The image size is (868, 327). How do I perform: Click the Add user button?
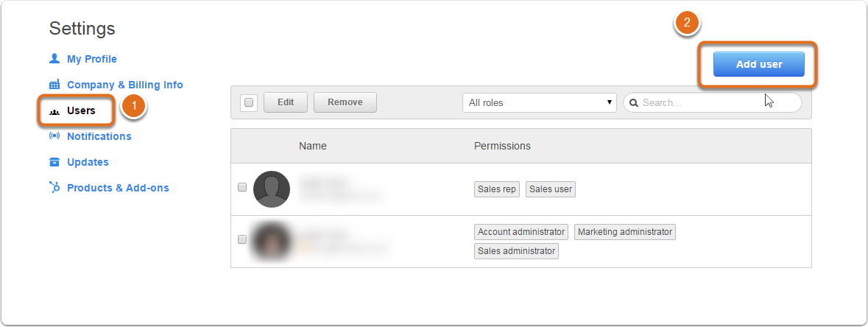pyautogui.click(x=758, y=64)
